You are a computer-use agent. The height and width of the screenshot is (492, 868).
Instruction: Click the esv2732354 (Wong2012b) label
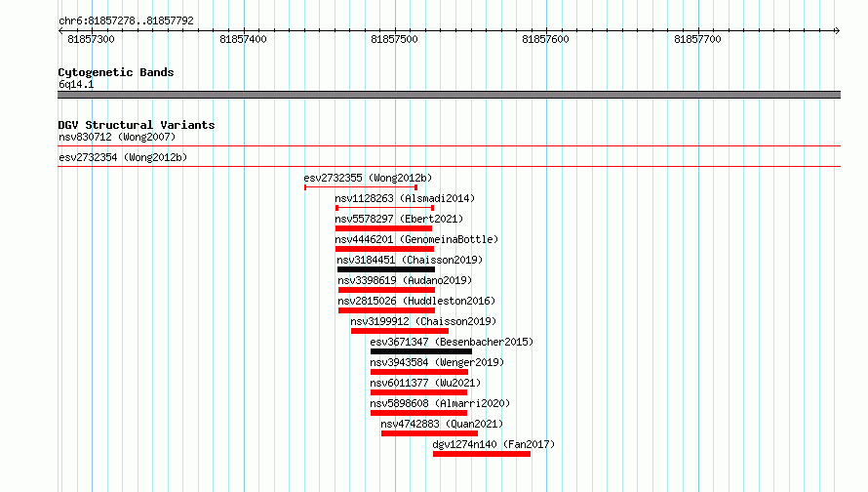(123, 157)
